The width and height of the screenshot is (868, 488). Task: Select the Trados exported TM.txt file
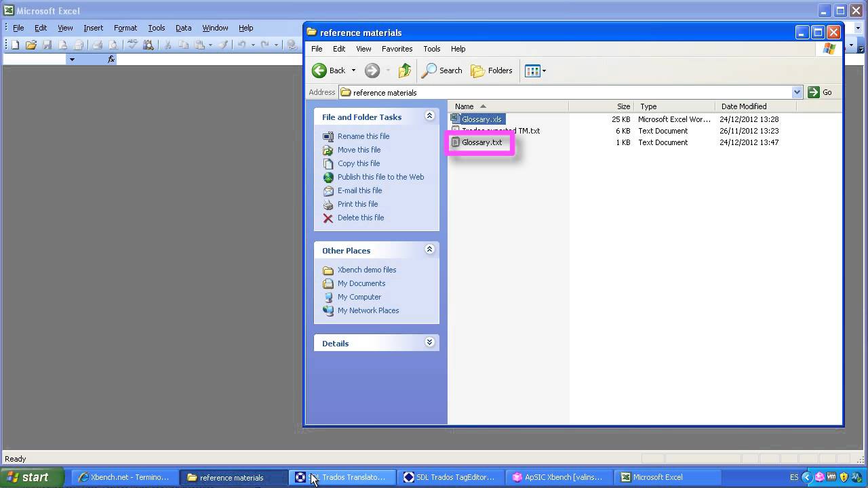point(496,131)
